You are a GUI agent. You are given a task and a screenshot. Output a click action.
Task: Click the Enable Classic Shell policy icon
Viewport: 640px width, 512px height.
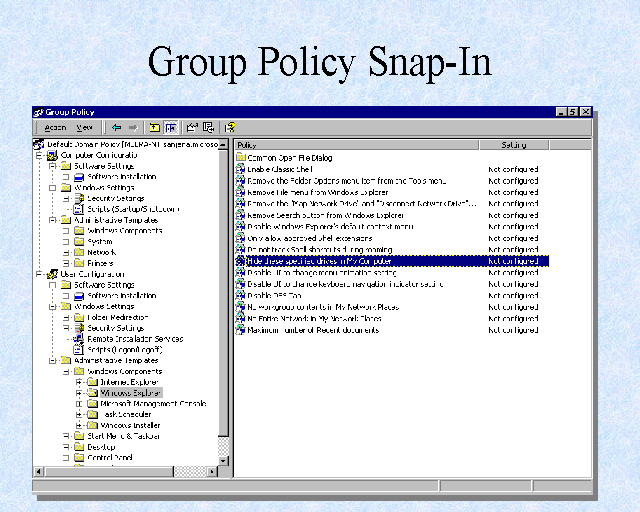click(x=241, y=170)
